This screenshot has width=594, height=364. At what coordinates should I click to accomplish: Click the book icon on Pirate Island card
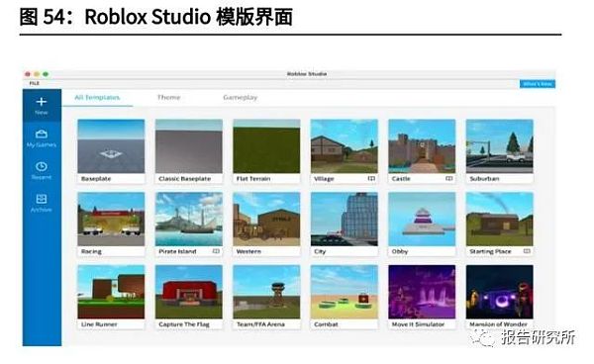pyautogui.click(x=216, y=251)
